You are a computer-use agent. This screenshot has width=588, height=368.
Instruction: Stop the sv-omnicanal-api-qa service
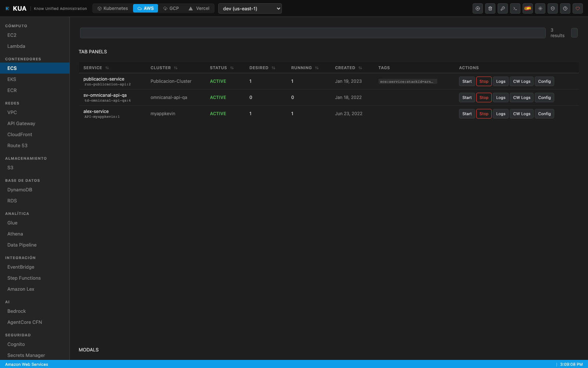click(484, 98)
